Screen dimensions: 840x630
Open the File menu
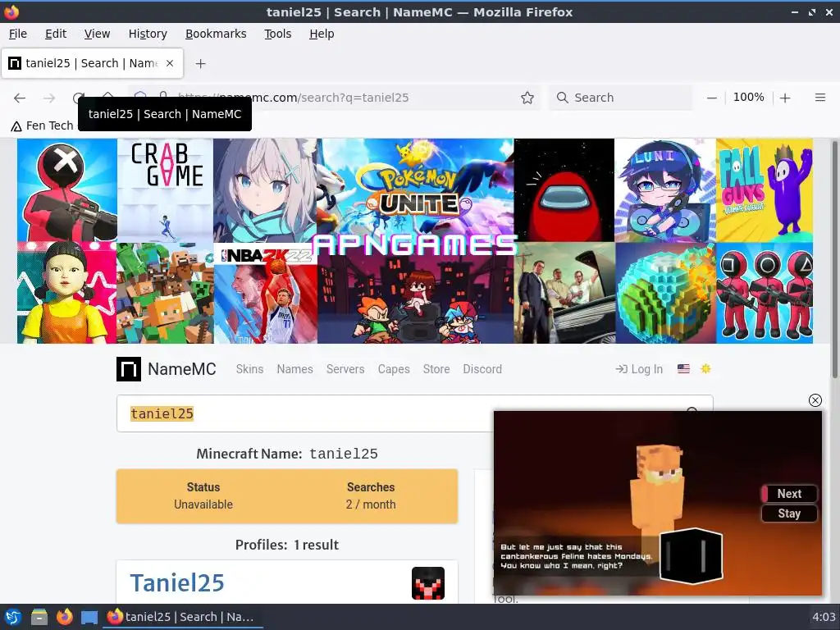(18, 34)
